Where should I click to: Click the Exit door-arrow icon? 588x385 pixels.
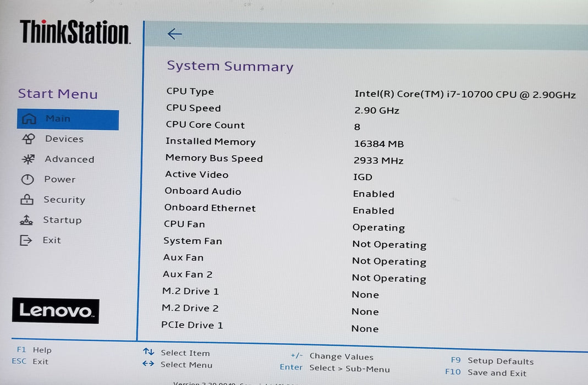(26, 240)
